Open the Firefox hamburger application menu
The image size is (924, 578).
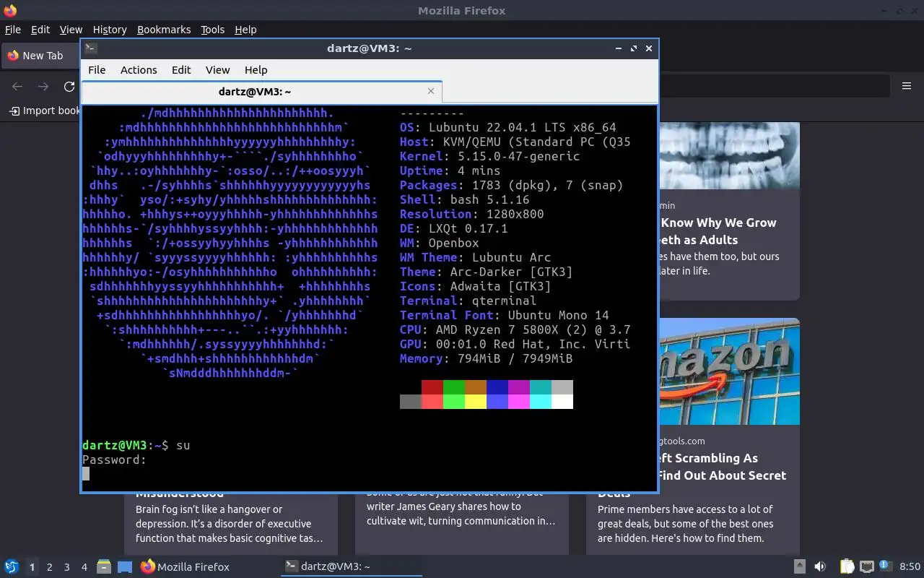pos(907,86)
